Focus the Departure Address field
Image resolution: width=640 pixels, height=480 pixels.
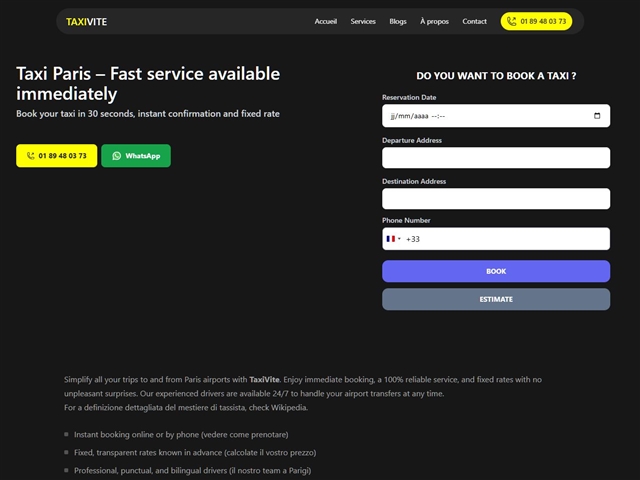click(x=495, y=158)
